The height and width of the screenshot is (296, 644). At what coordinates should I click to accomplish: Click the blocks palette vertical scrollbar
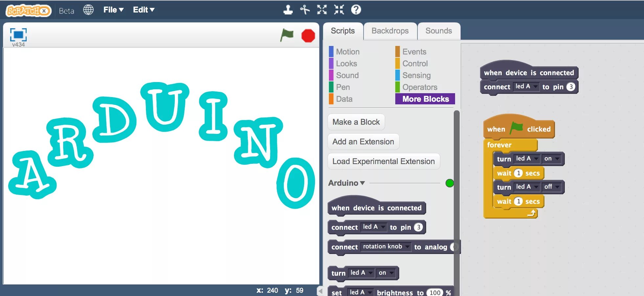pyautogui.click(x=456, y=202)
